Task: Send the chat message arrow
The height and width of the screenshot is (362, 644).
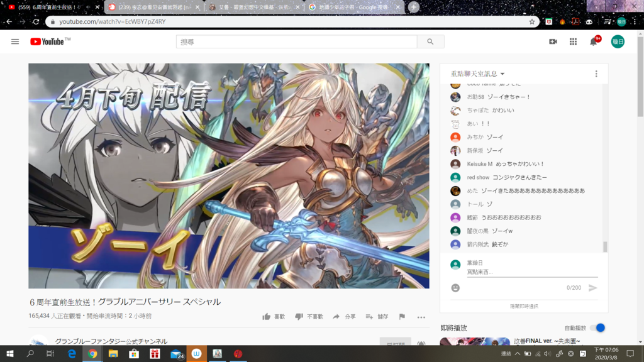Action: click(592, 288)
